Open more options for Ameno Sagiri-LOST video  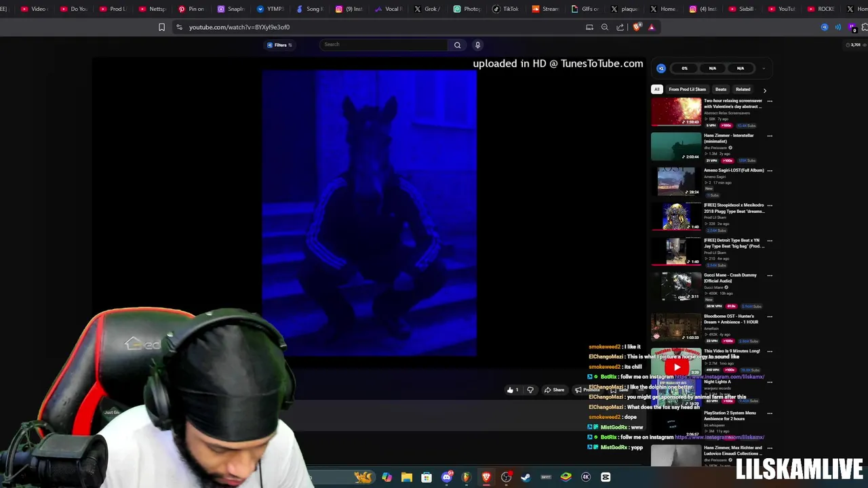pos(770,171)
